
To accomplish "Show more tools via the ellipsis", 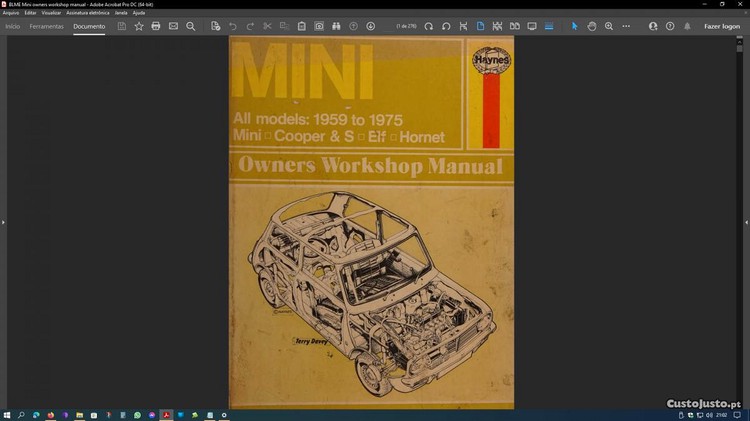I will (x=626, y=26).
